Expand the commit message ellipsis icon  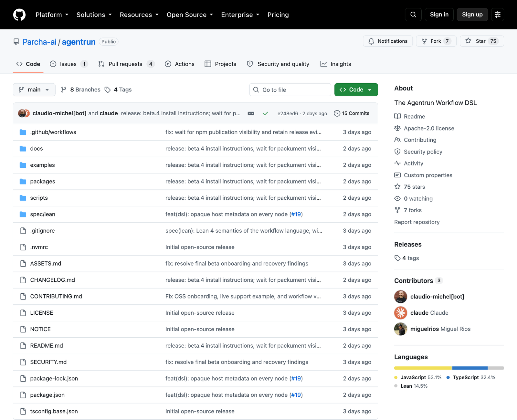pos(251,113)
